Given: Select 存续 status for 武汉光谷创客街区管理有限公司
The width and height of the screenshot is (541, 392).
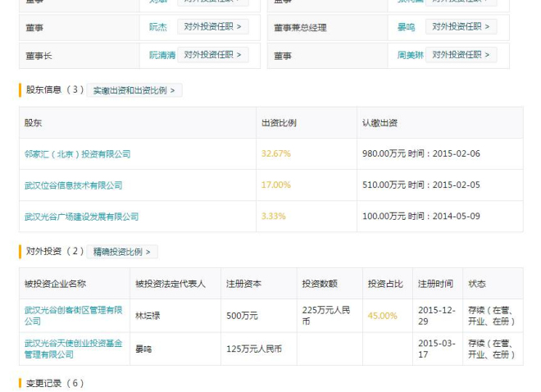Looking at the screenshot, I should click(492, 316).
